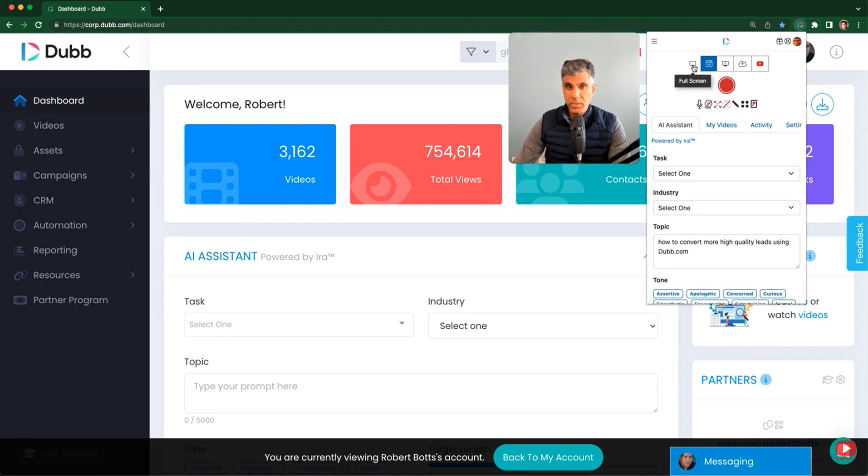The image size is (868, 476).
Task: Open the Partners settings gear
Action: [x=840, y=380]
